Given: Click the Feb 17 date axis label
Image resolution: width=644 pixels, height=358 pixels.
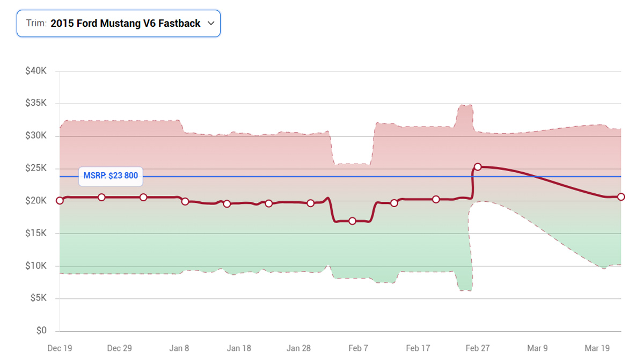Looking at the screenshot, I should 418,348.
